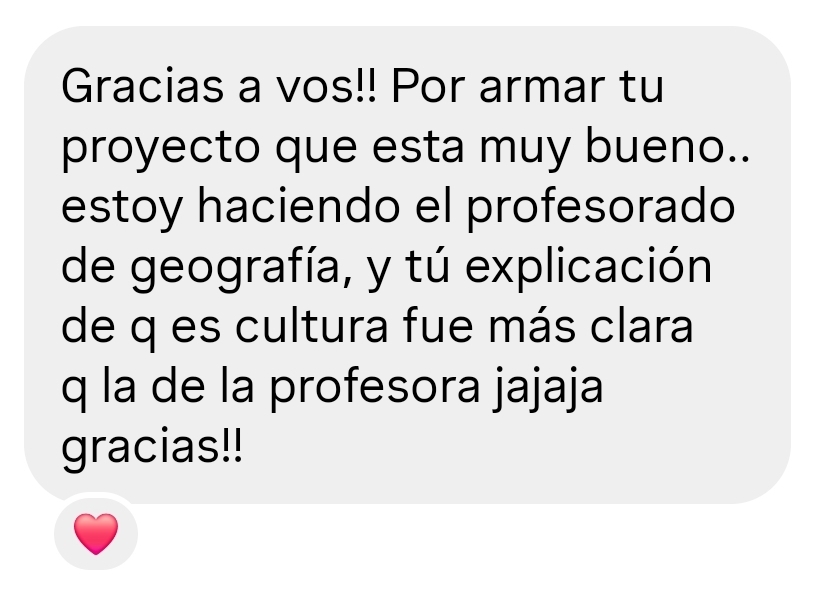Click the word "profesorado" in the message
The height and width of the screenshot is (592, 816).
pyautogui.click(x=600, y=209)
